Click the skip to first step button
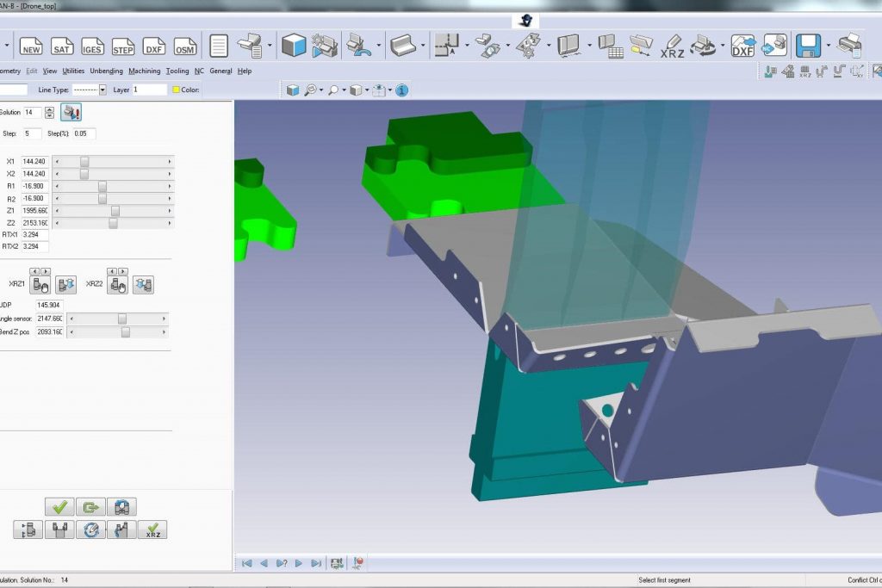 click(x=246, y=563)
